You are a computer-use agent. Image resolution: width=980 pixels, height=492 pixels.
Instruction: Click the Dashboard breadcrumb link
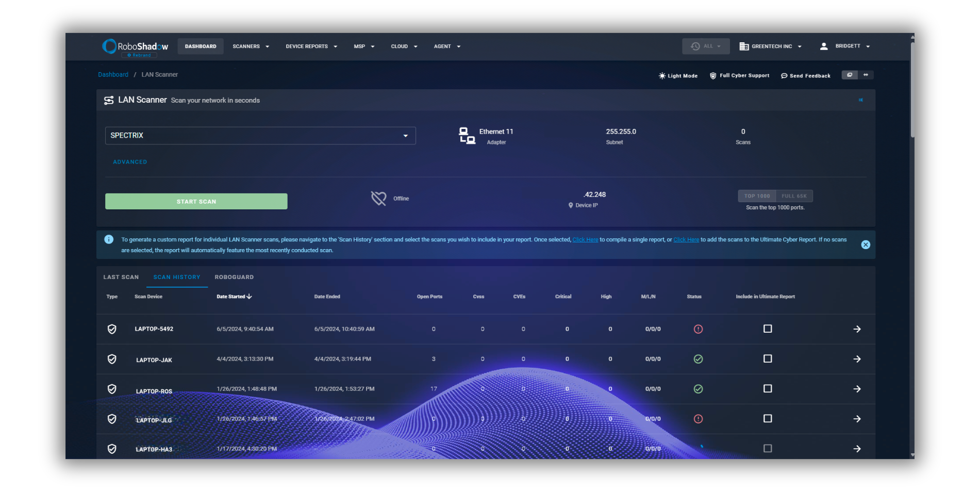coord(113,74)
